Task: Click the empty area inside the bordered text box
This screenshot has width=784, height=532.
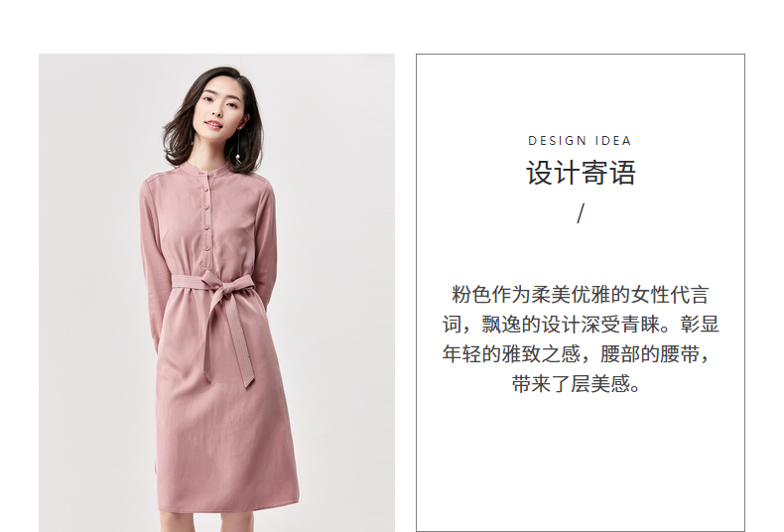Action: (x=580, y=460)
